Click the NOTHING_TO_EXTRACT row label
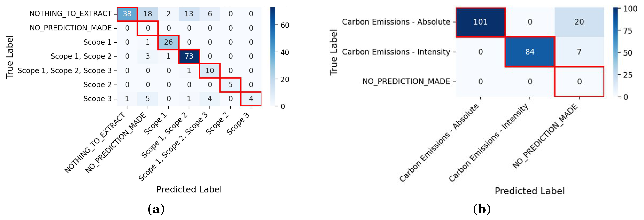The image size is (644, 220). click(70, 14)
